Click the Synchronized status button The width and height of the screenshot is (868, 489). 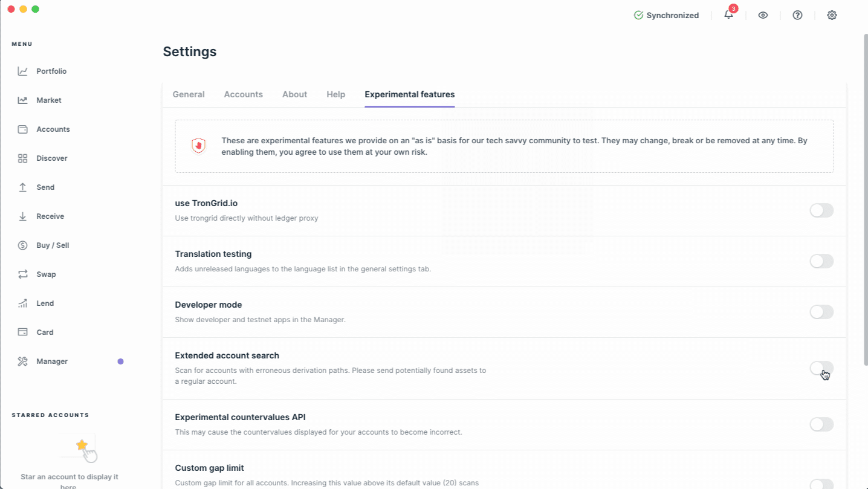click(x=666, y=15)
